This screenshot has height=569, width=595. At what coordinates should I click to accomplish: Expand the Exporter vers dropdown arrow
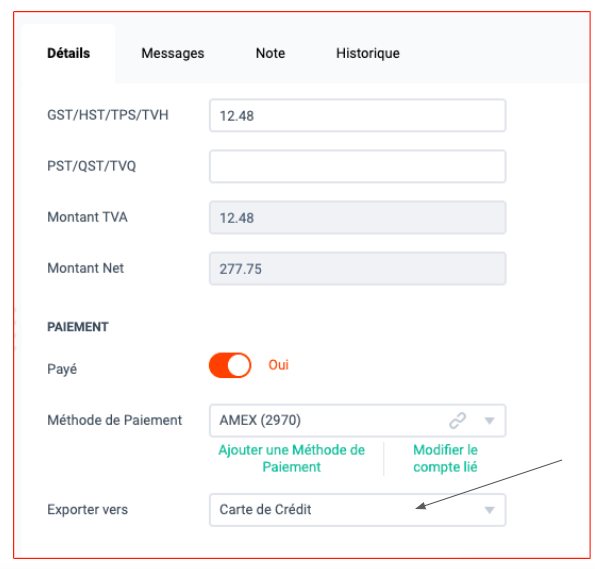(490, 510)
